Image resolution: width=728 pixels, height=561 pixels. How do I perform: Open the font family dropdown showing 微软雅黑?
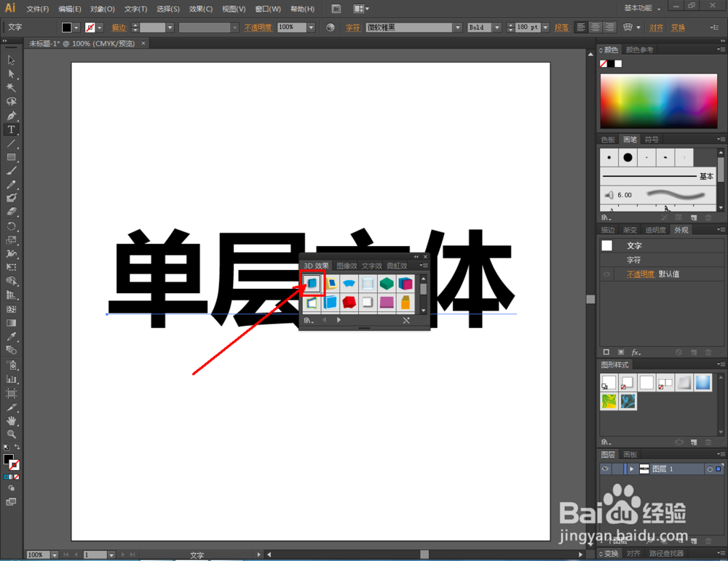[457, 26]
